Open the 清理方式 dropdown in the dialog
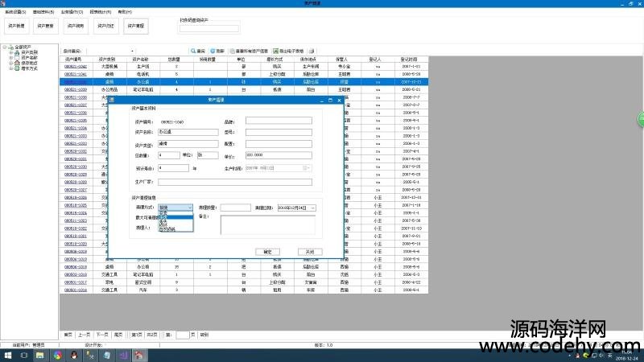This screenshot has height=362, width=644. click(190, 208)
